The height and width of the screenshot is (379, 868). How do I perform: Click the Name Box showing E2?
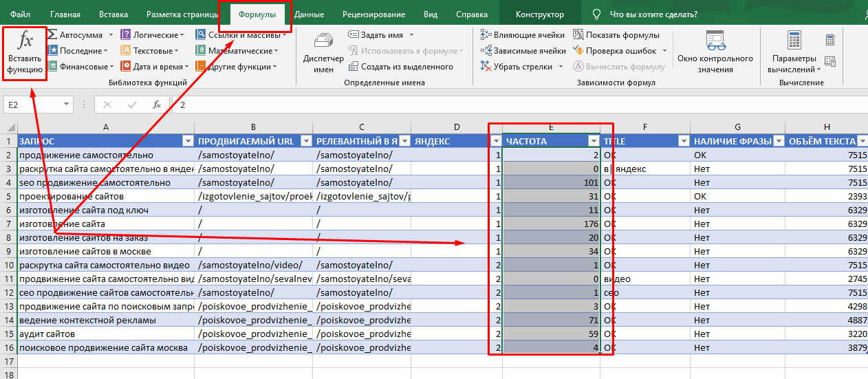click(32, 105)
